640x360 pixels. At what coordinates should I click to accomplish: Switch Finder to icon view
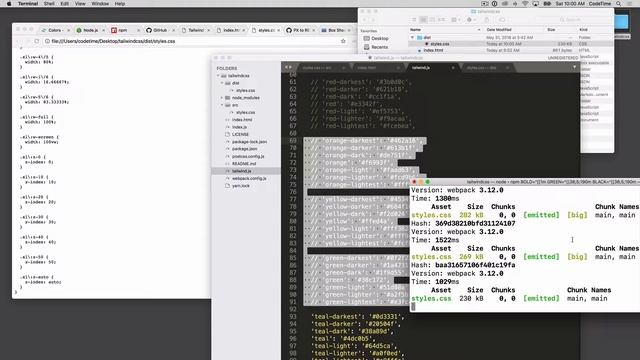pos(414,20)
